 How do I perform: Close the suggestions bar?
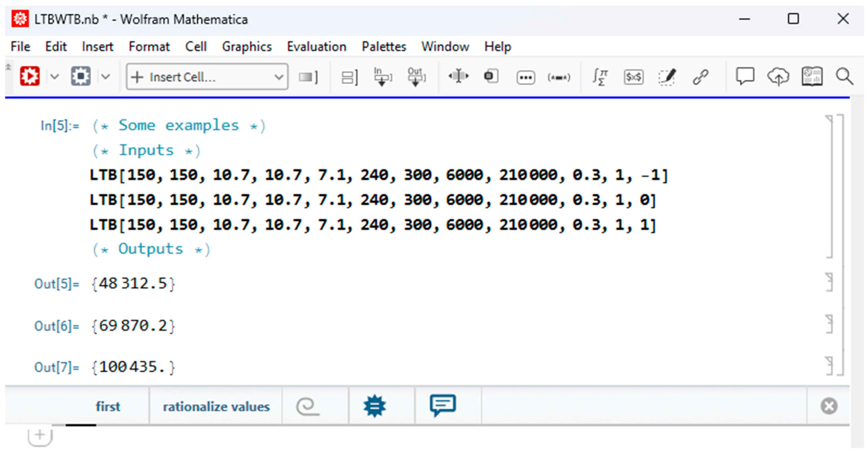pos(829,406)
